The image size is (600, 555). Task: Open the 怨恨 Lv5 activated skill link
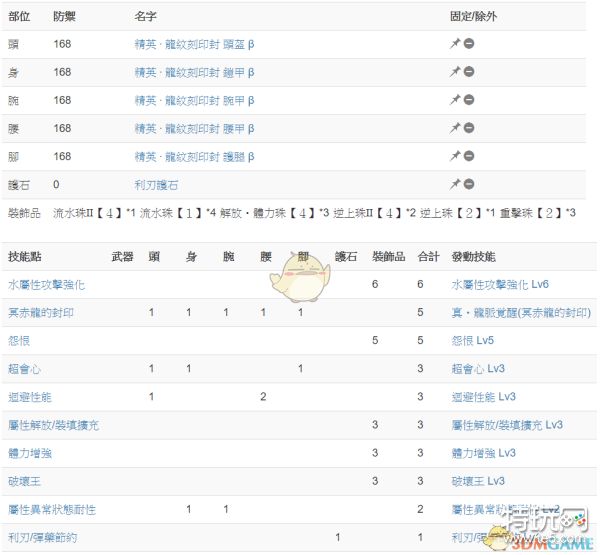pyautogui.click(x=472, y=341)
